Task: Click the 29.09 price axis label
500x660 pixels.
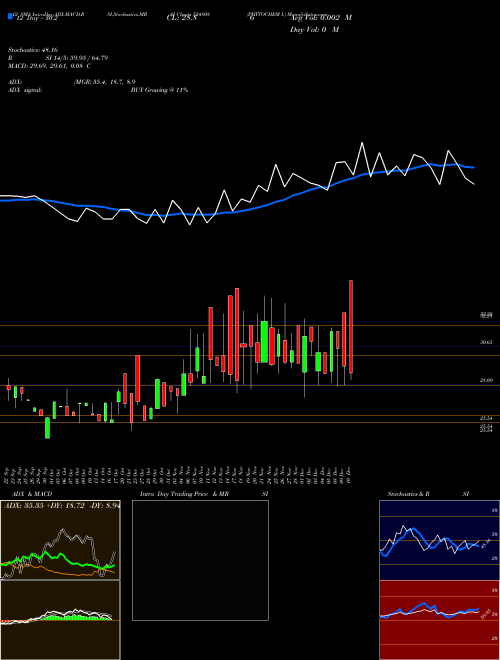Action: click(487, 381)
